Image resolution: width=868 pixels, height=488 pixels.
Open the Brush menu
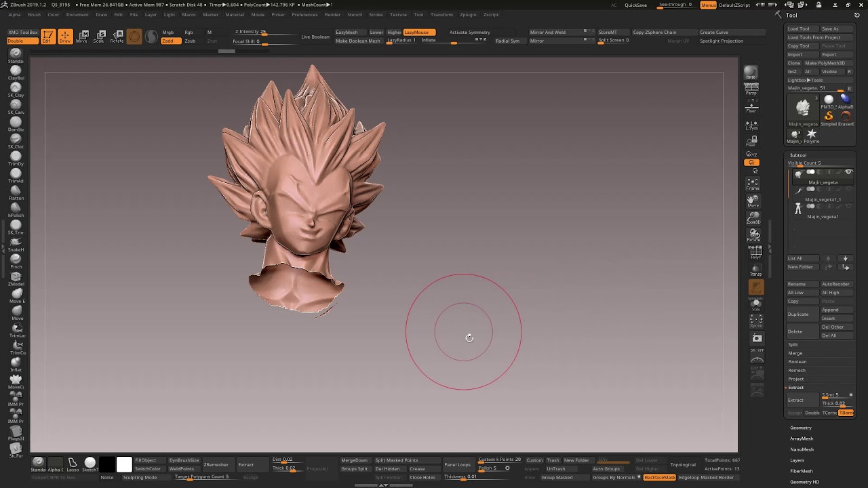[34, 14]
